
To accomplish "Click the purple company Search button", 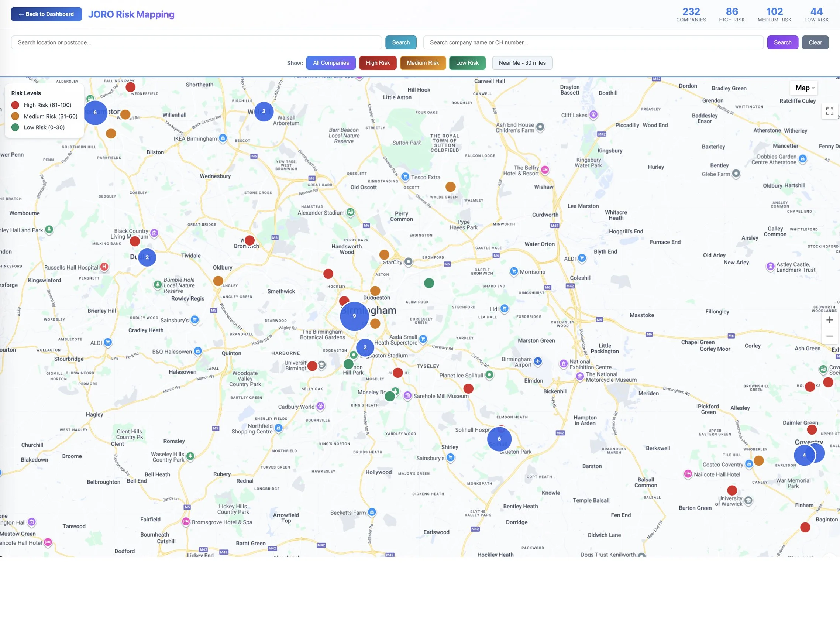I will click(x=782, y=42).
